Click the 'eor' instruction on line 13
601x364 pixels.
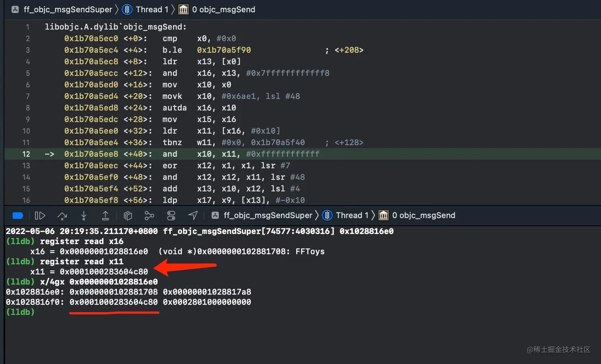click(170, 166)
